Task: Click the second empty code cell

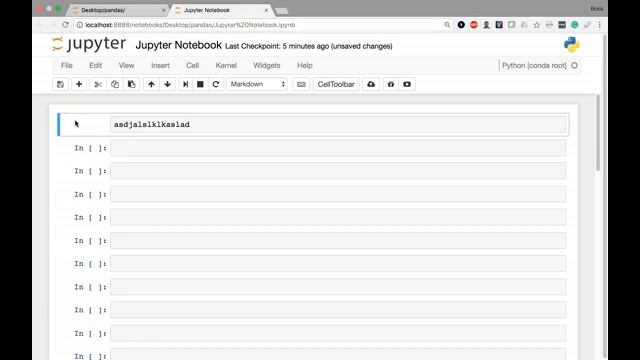Action: point(338,171)
